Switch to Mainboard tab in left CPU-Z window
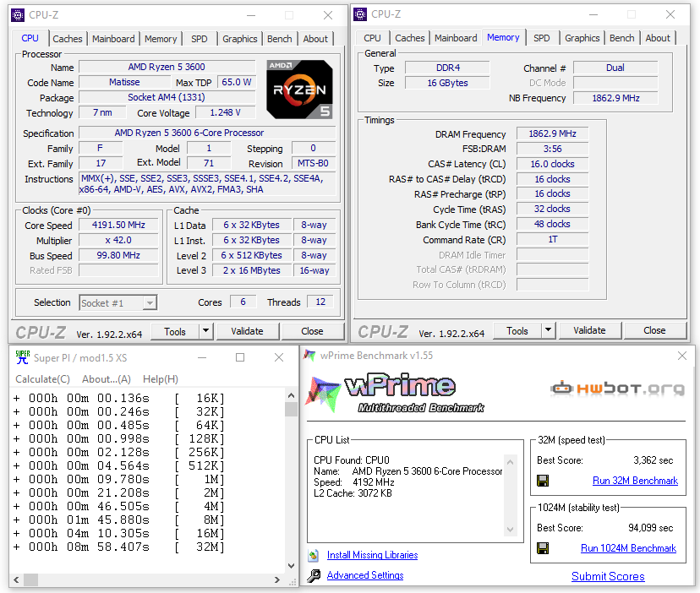The height and width of the screenshot is (593, 700). pos(113,39)
